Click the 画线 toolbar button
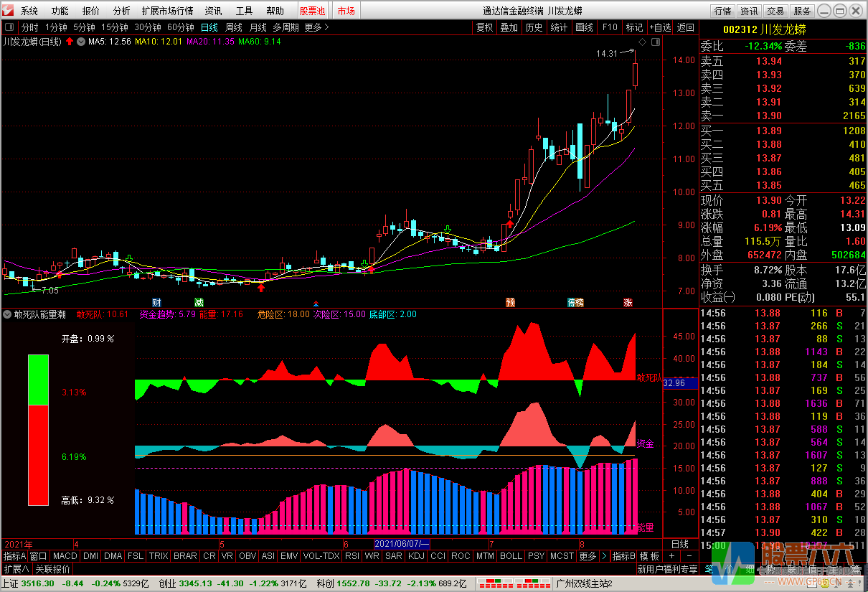868x592 pixels. [585, 28]
